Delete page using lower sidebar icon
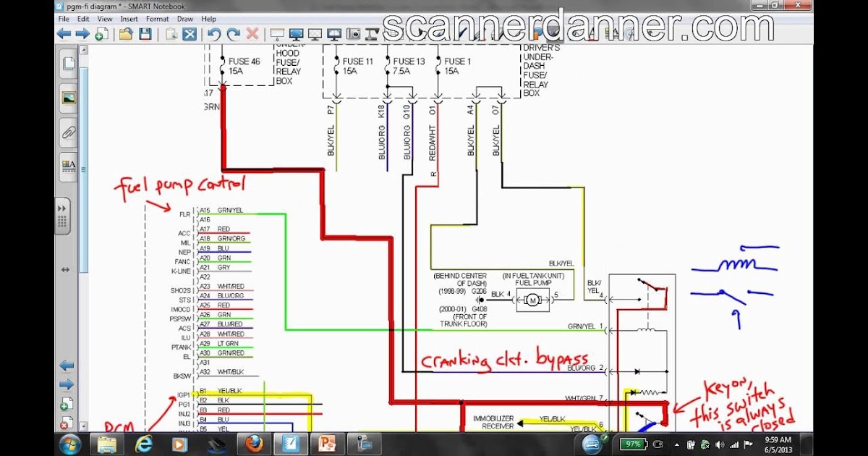Image resolution: width=868 pixels, height=456 pixels. pos(67,423)
